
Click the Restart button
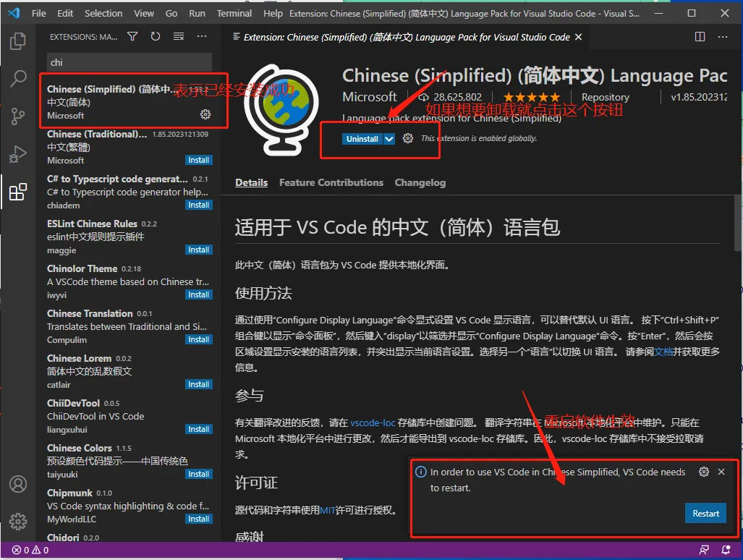click(x=705, y=514)
